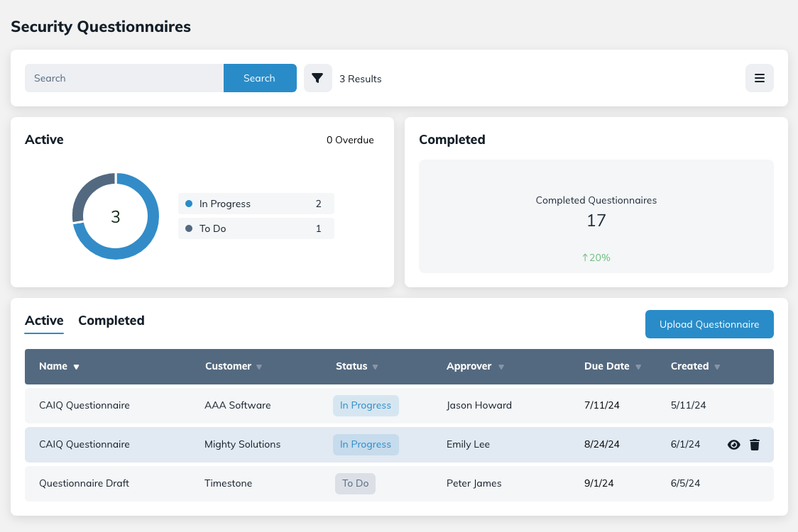This screenshot has width=798, height=532.
Task: Toggle the In Progress status badge for AAA Software
Action: point(366,405)
